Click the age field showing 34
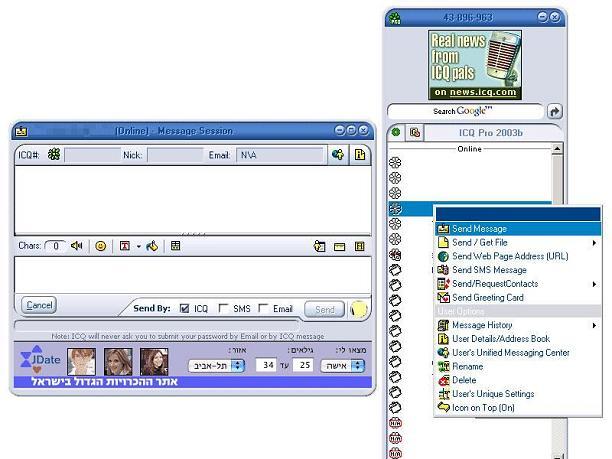The height and width of the screenshot is (459, 612). pyautogui.click(x=266, y=365)
